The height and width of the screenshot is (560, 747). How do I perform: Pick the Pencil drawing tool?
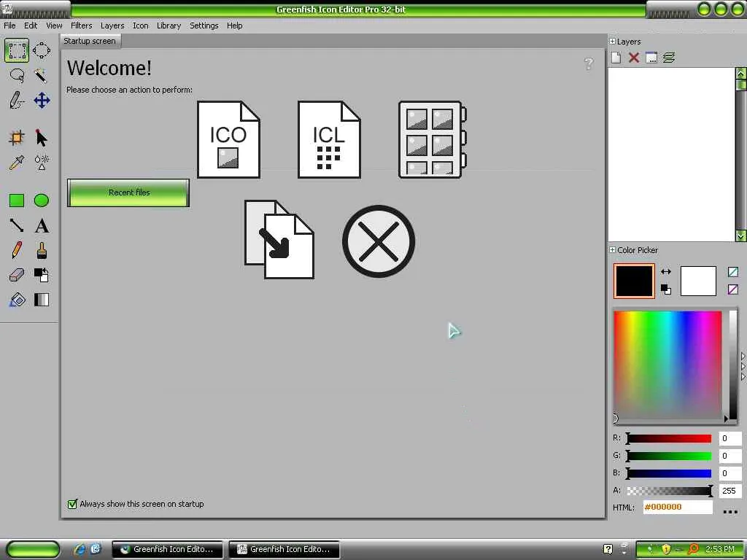pyautogui.click(x=17, y=250)
